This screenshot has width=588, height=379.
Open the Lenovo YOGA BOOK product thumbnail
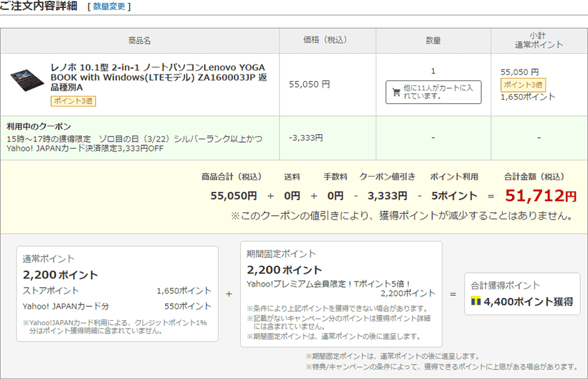(x=27, y=80)
